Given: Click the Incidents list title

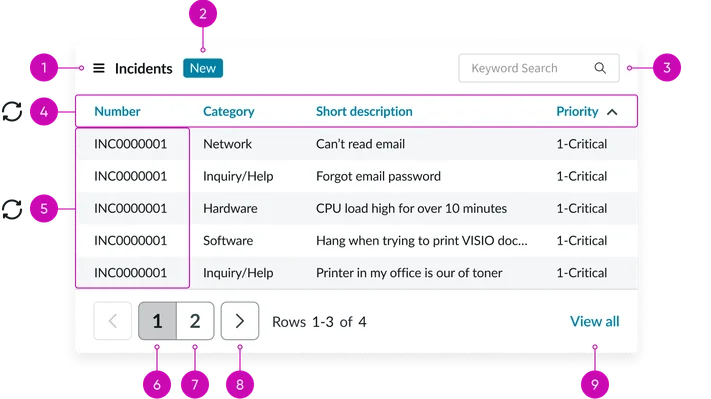Looking at the screenshot, I should (x=143, y=68).
